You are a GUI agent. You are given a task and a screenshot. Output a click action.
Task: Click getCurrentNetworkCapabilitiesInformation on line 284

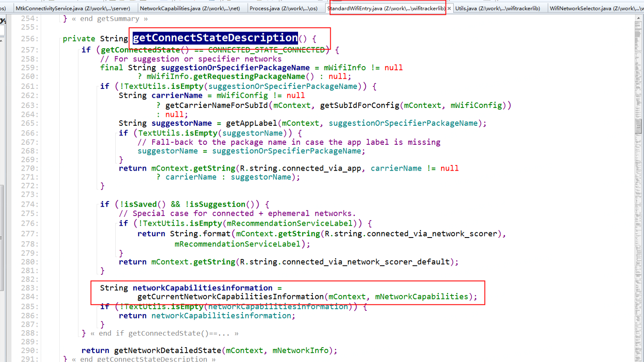tap(231, 297)
